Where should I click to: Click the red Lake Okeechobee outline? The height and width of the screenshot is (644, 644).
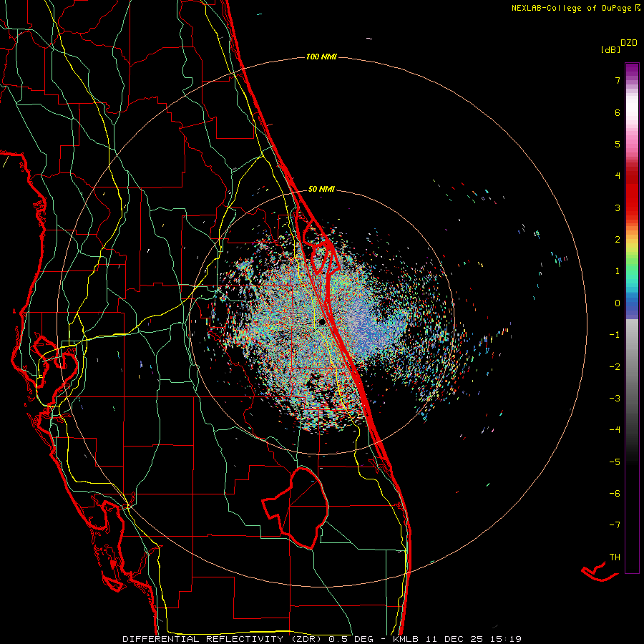point(296,508)
